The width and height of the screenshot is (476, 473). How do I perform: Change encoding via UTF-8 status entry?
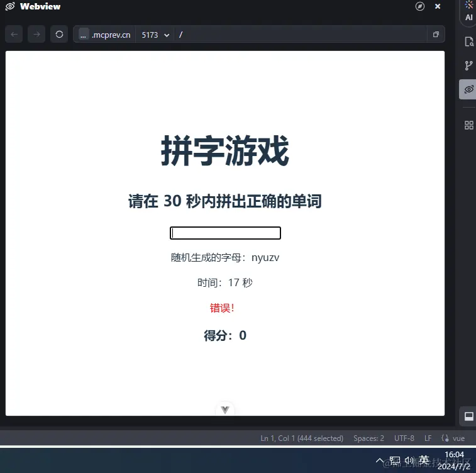click(404, 438)
